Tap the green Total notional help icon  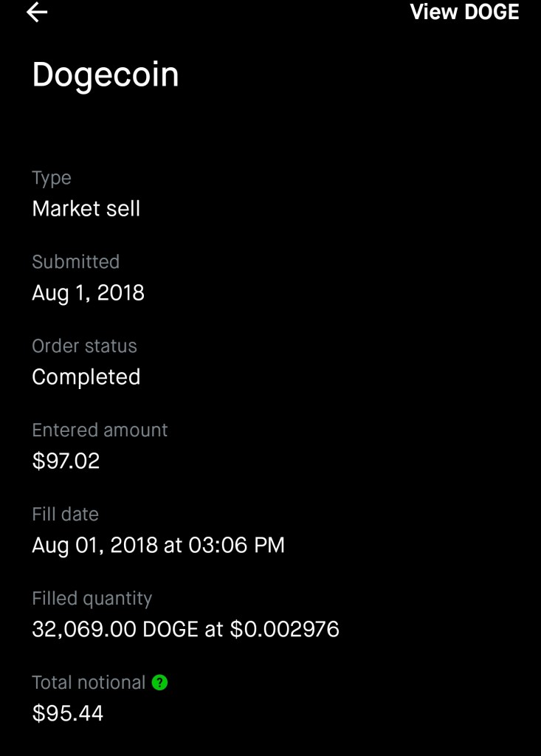click(159, 682)
